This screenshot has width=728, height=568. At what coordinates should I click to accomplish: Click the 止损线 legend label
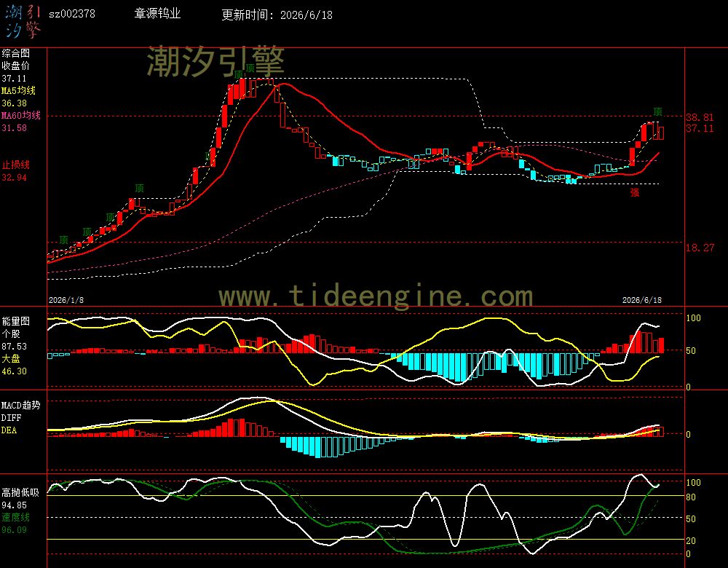[x=15, y=165]
